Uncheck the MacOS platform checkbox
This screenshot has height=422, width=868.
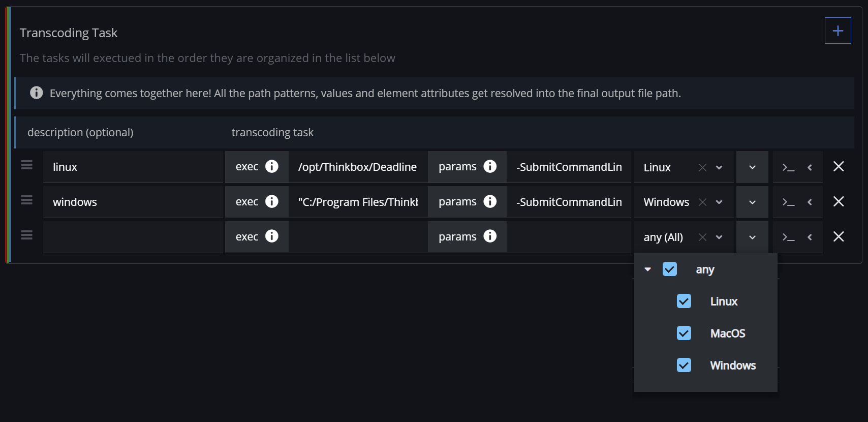(684, 334)
